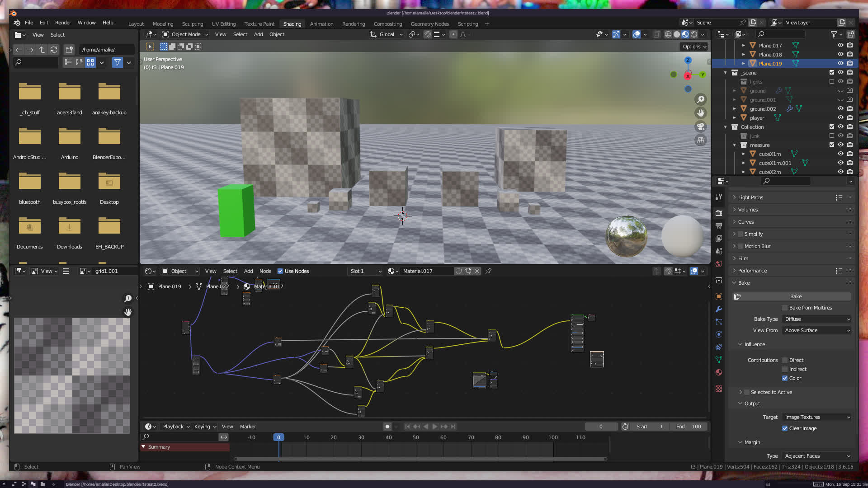
Task: Uncheck the Clear Image checkbox
Action: point(785,428)
